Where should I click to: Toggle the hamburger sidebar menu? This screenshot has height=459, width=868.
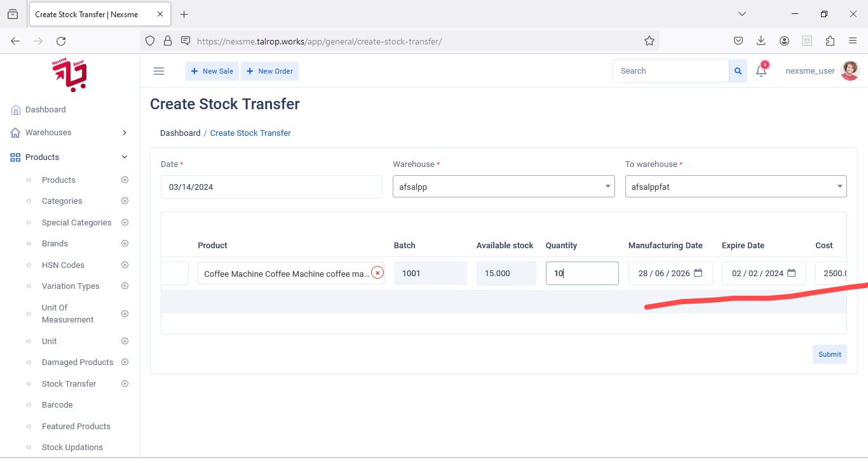tap(159, 71)
